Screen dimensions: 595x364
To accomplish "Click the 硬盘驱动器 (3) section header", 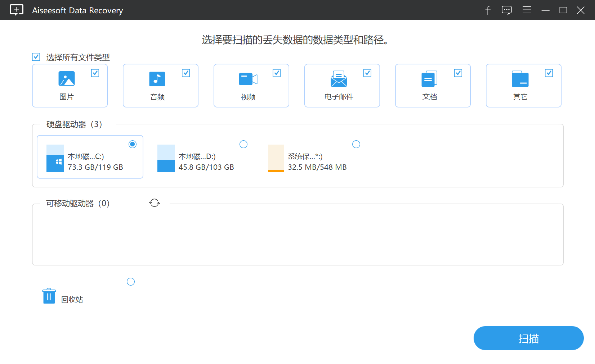I will point(74,124).
